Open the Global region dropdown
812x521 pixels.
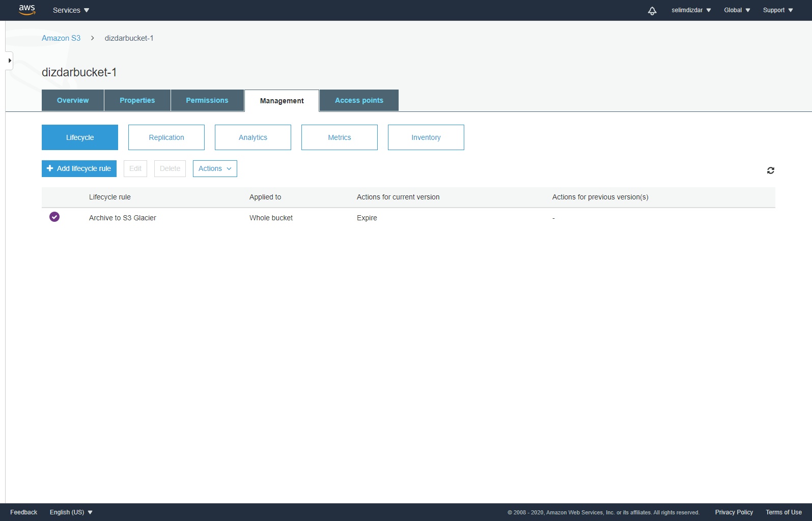point(737,10)
